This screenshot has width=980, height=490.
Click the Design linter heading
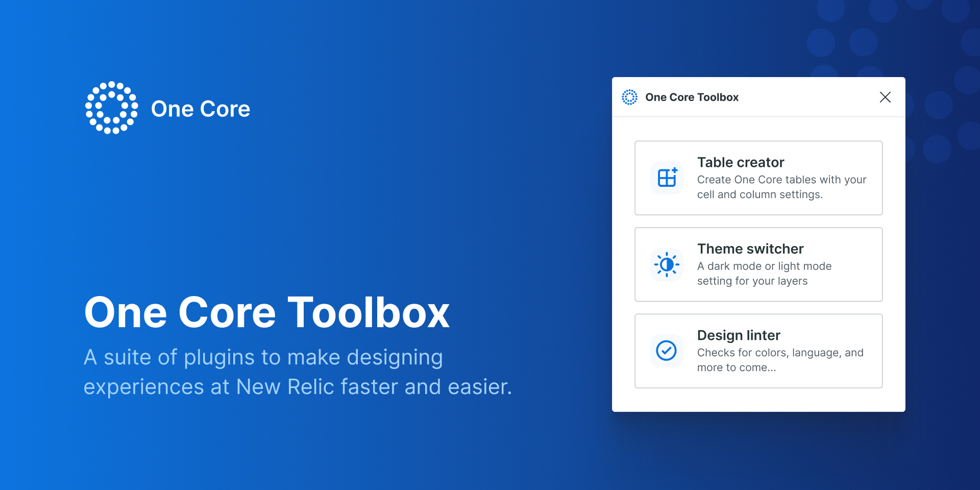click(x=739, y=335)
